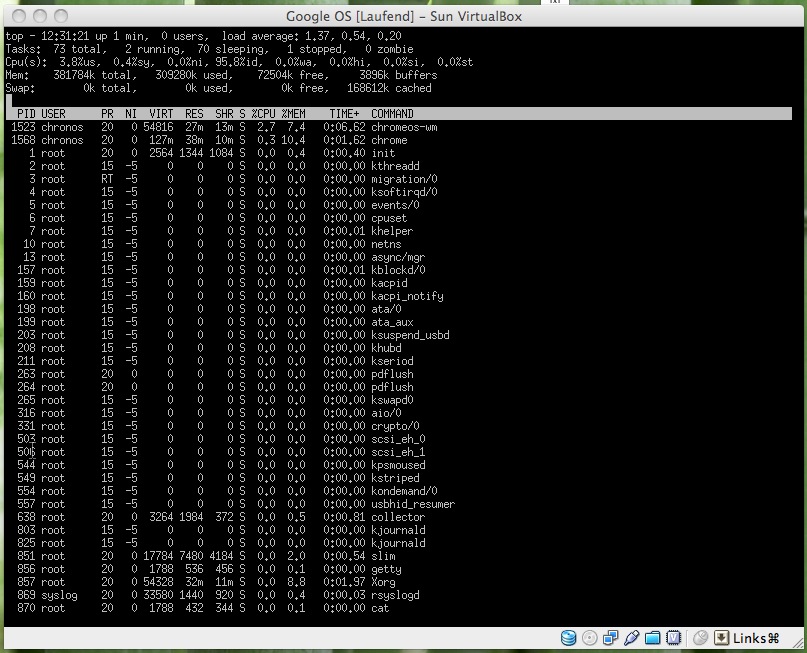Click pdflush in the PID 263 row
The height and width of the screenshot is (653, 807).
click(x=392, y=374)
